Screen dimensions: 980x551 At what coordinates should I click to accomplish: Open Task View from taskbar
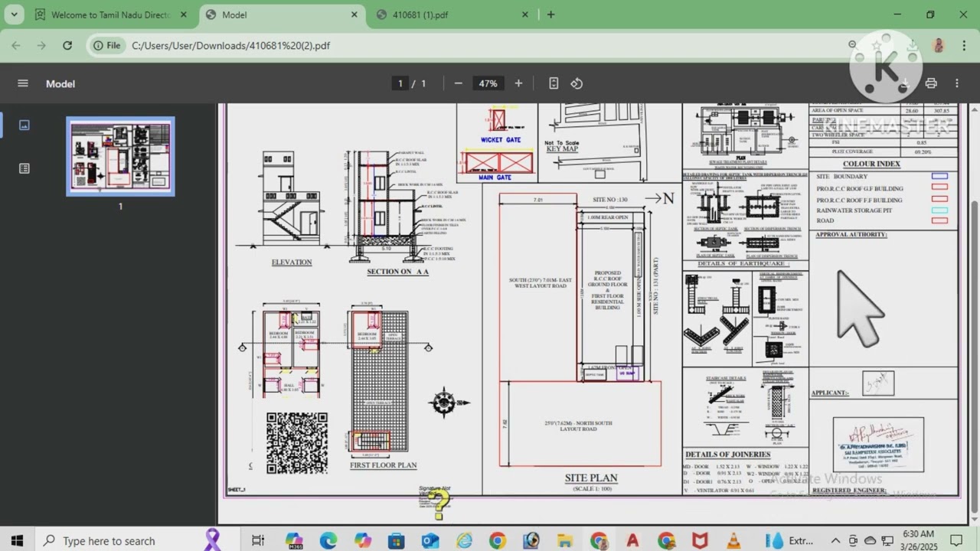258,540
